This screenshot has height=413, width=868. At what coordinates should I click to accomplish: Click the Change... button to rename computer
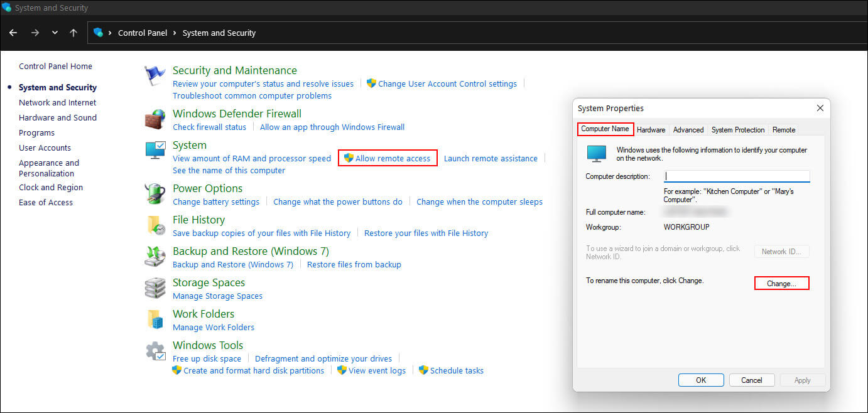[781, 284]
